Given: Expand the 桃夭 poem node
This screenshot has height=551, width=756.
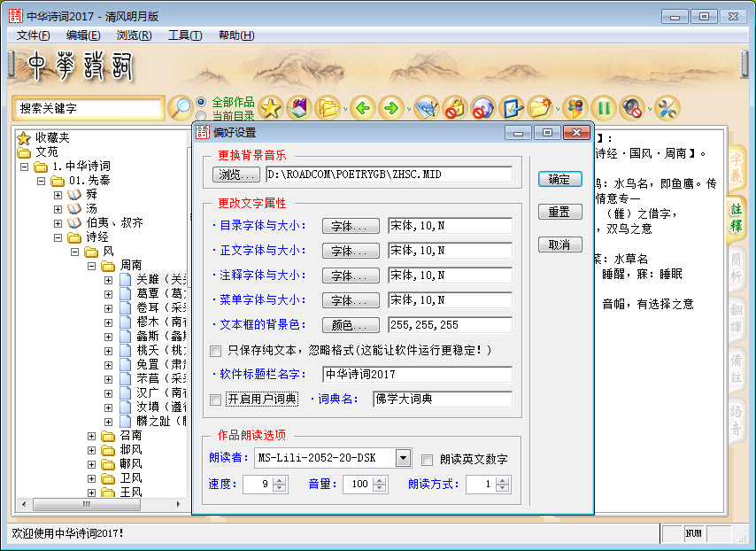Looking at the screenshot, I should tap(109, 351).
